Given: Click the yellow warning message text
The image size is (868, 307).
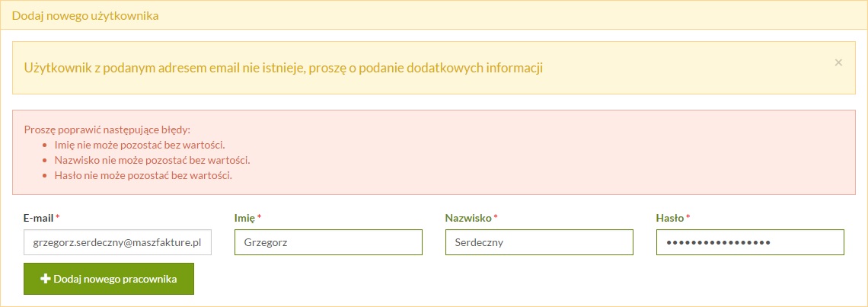Looking at the screenshot, I should (x=283, y=68).
